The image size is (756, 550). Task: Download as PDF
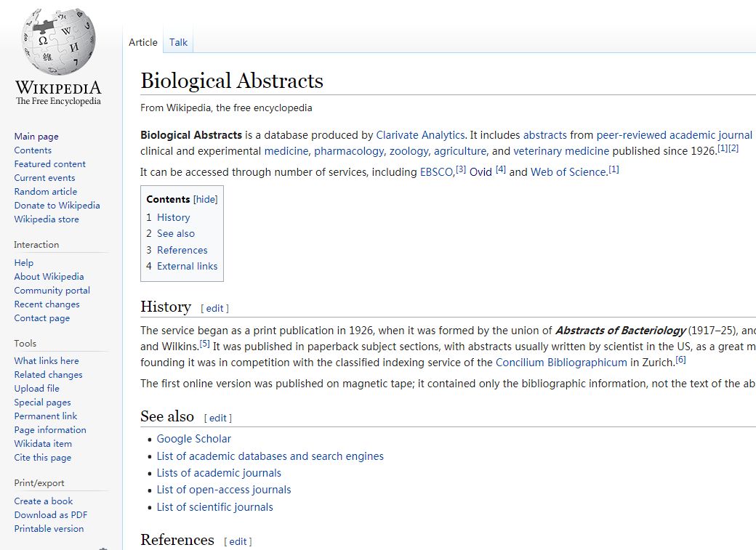click(x=51, y=515)
